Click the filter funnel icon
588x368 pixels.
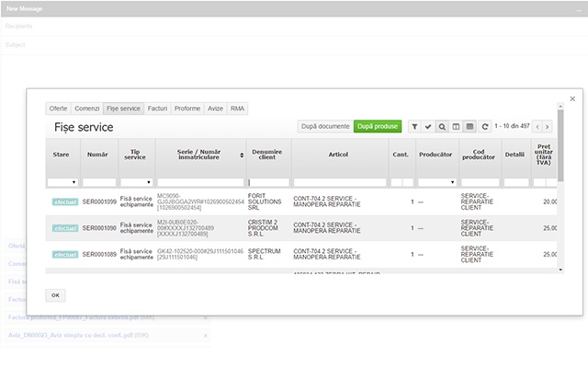(x=414, y=127)
